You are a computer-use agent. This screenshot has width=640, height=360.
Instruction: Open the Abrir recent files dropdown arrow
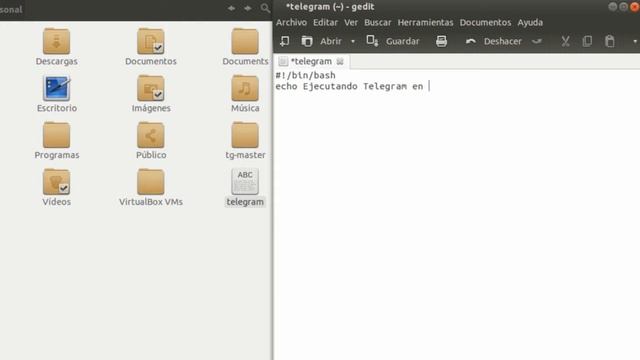point(353,42)
